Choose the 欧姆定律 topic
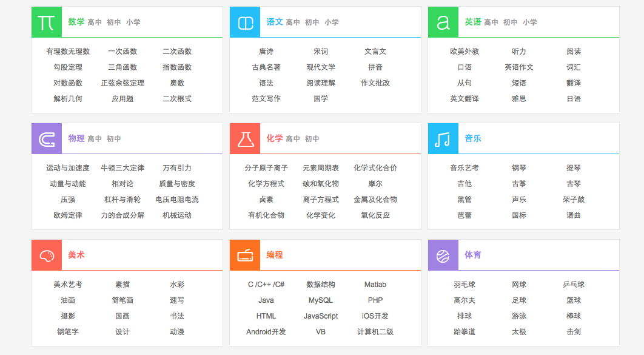644x355 pixels. [x=68, y=215]
